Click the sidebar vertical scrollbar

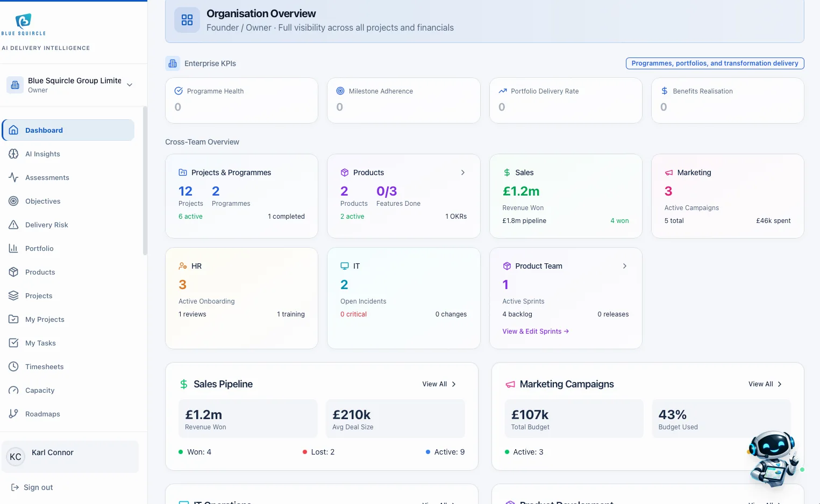pyautogui.click(x=145, y=181)
